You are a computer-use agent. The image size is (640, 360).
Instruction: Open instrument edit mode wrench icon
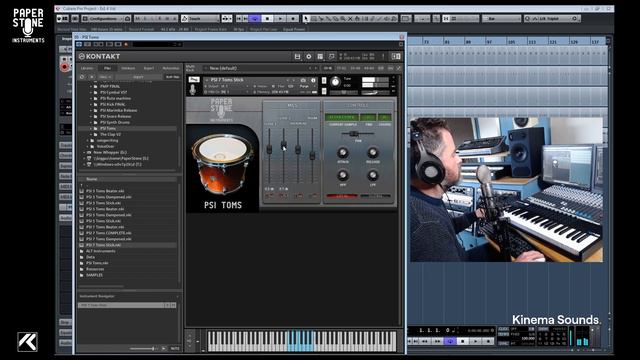tap(194, 80)
